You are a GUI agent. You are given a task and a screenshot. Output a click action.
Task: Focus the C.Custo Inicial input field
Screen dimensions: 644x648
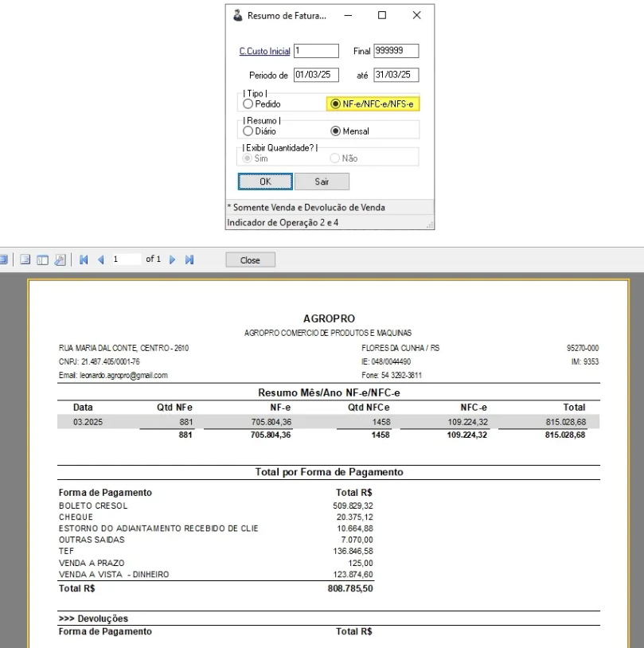pyautogui.click(x=316, y=51)
